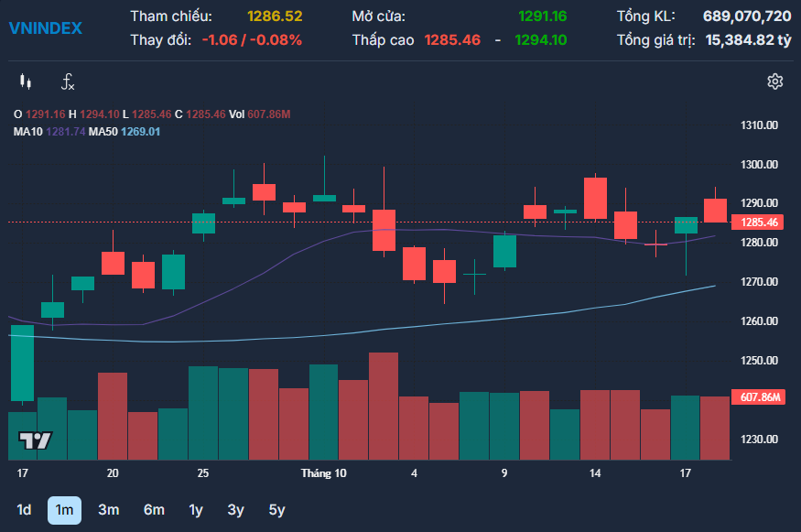Click the VNINDEX symbol title
The image size is (801, 532).
click(x=45, y=28)
